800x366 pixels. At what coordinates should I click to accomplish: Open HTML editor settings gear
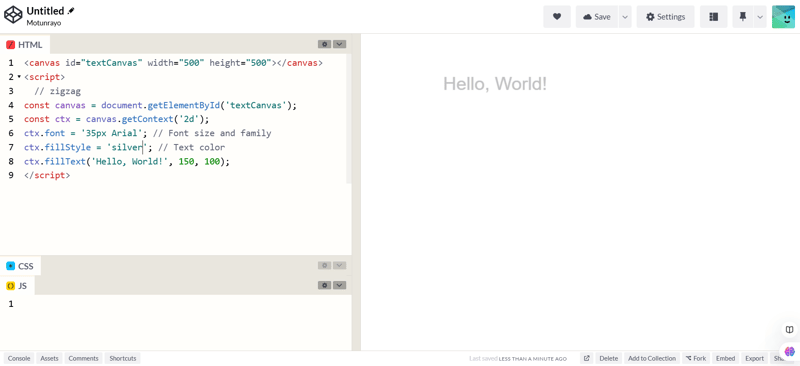tap(324, 44)
